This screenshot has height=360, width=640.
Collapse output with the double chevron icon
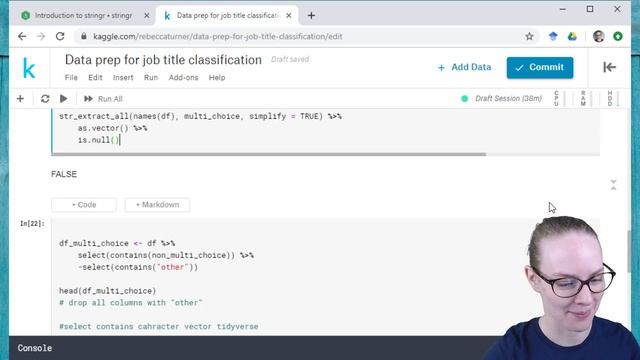(613, 185)
